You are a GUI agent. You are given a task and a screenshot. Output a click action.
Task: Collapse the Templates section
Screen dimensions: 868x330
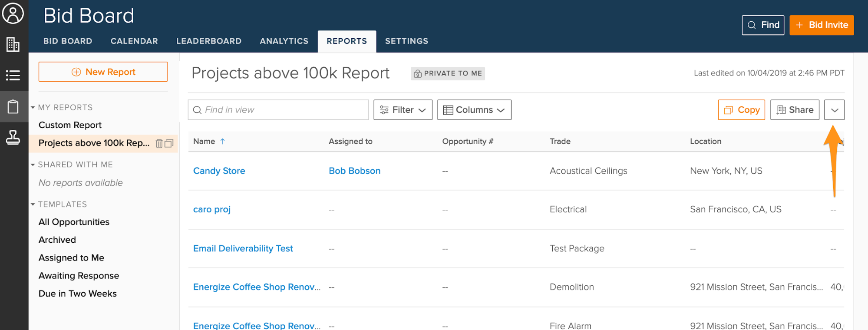tap(33, 204)
